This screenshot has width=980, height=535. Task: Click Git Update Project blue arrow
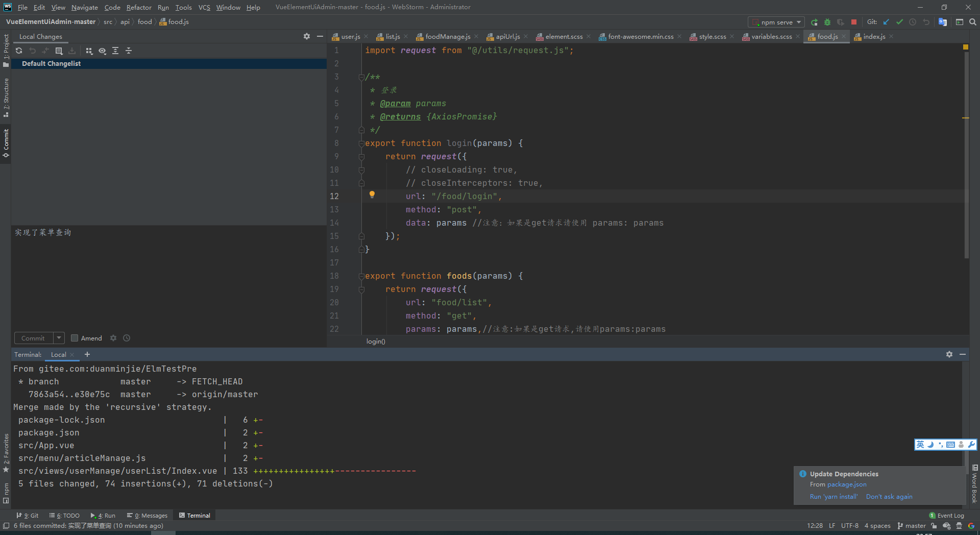pyautogui.click(x=886, y=22)
